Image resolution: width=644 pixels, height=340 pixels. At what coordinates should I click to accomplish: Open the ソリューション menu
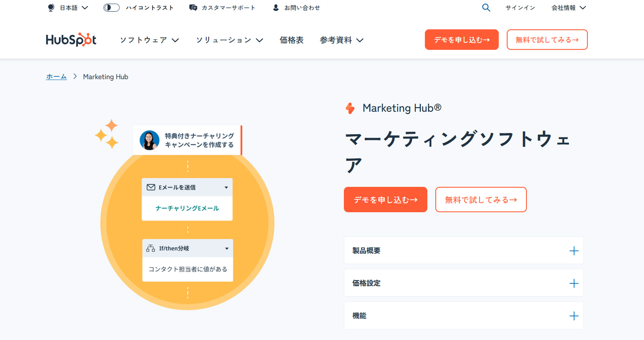230,40
